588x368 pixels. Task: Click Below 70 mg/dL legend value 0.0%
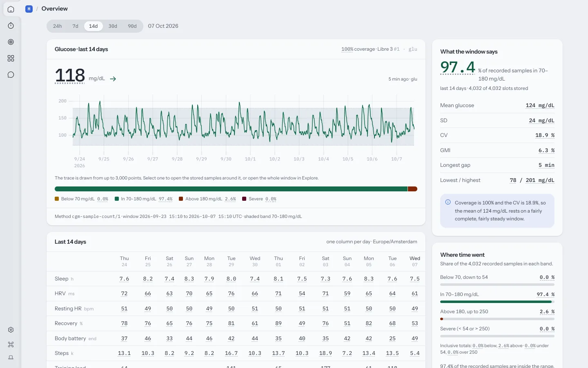(x=102, y=199)
